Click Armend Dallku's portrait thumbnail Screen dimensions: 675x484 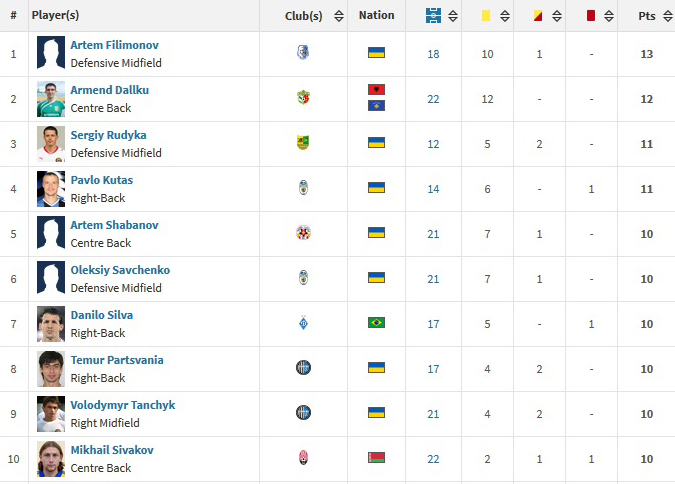pyautogui.click(x=51, y=98)
